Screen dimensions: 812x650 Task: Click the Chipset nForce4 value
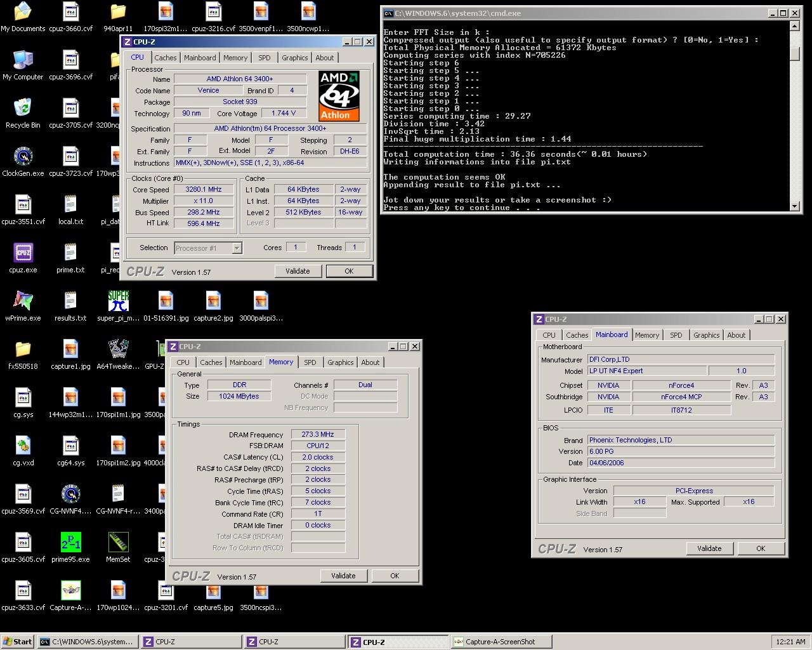click(681, 385)
